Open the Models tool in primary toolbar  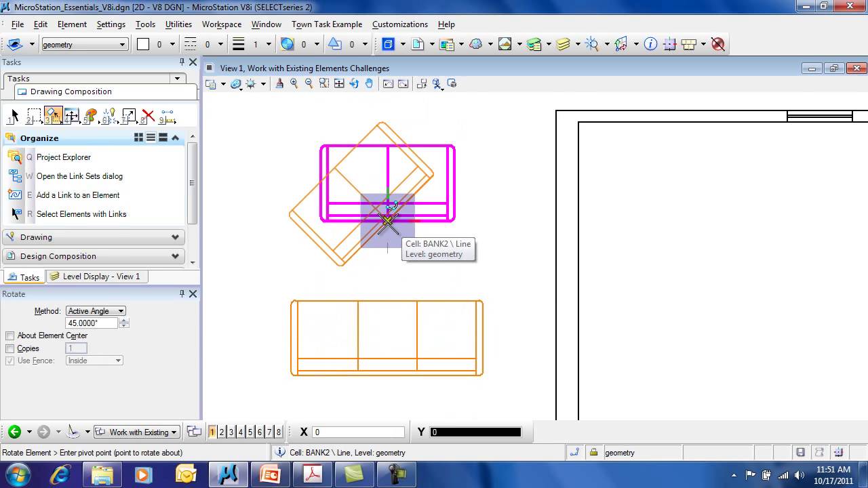click(x=389, y=44)
